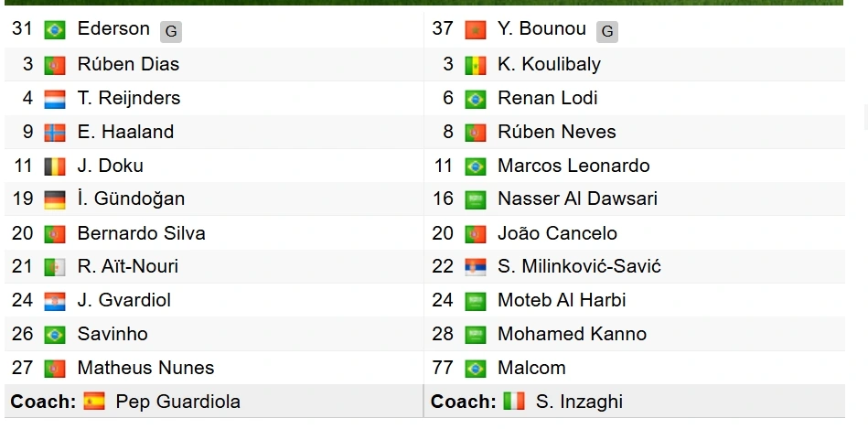Click the Brazil flag next to Ederson

[55, 30]
